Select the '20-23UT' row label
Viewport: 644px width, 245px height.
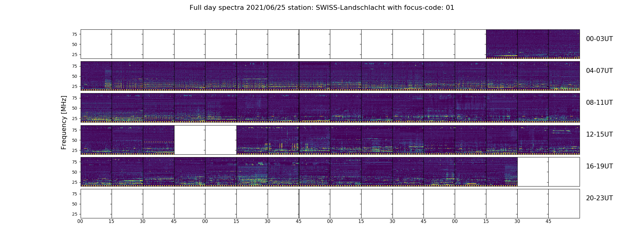click(x=599, y=198)
